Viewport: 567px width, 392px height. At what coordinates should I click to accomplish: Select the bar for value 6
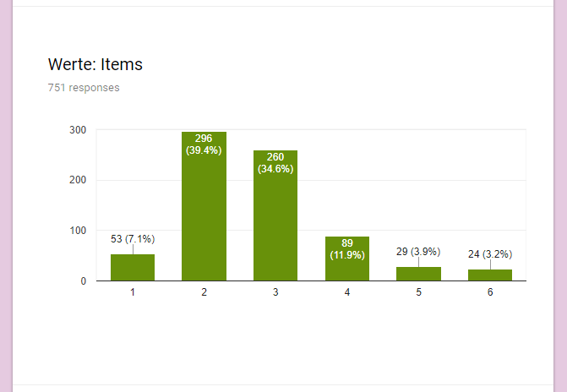pos(490,275)
